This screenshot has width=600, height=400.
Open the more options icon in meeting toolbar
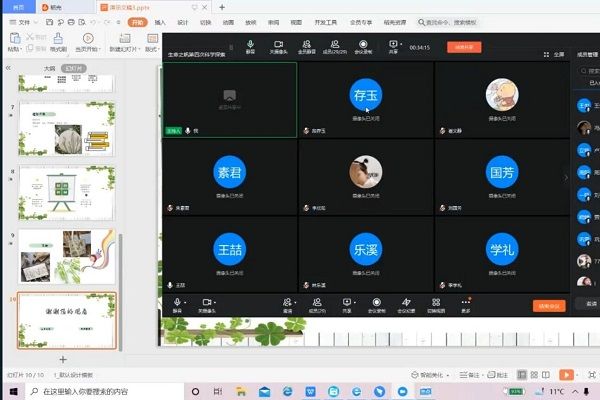coord(465,302)
